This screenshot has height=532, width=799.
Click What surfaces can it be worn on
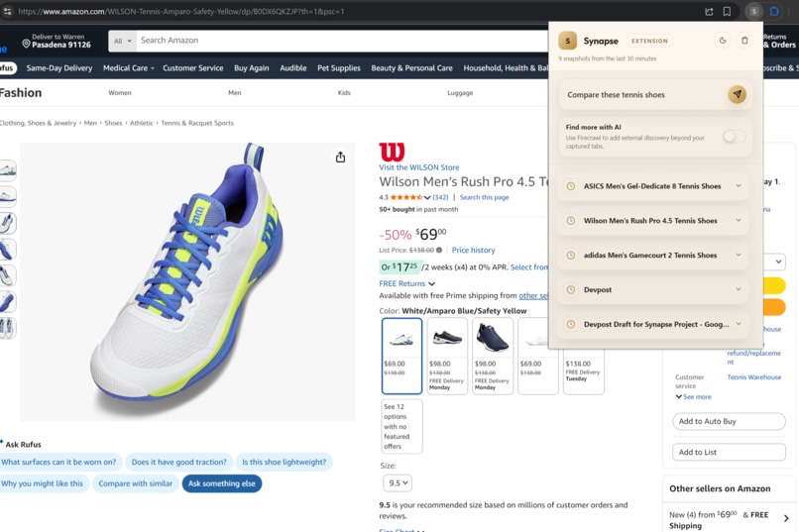tap(59, 463)
